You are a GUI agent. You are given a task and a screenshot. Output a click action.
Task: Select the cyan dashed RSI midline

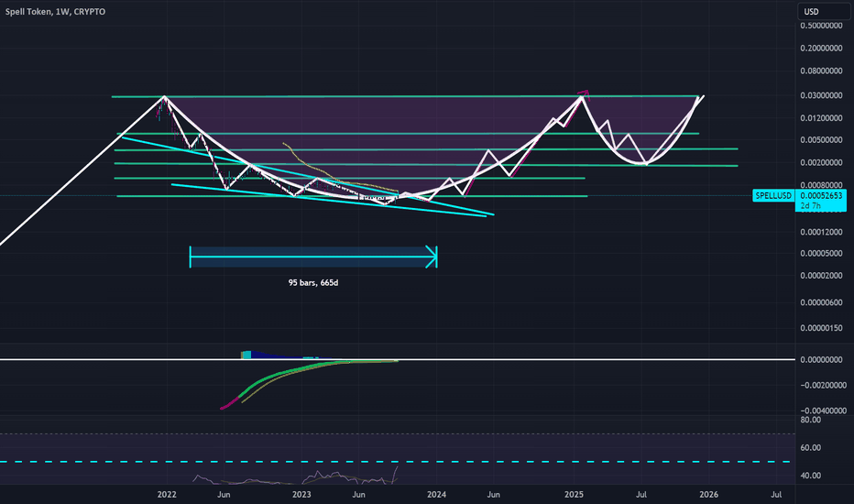tap(397, 462)
